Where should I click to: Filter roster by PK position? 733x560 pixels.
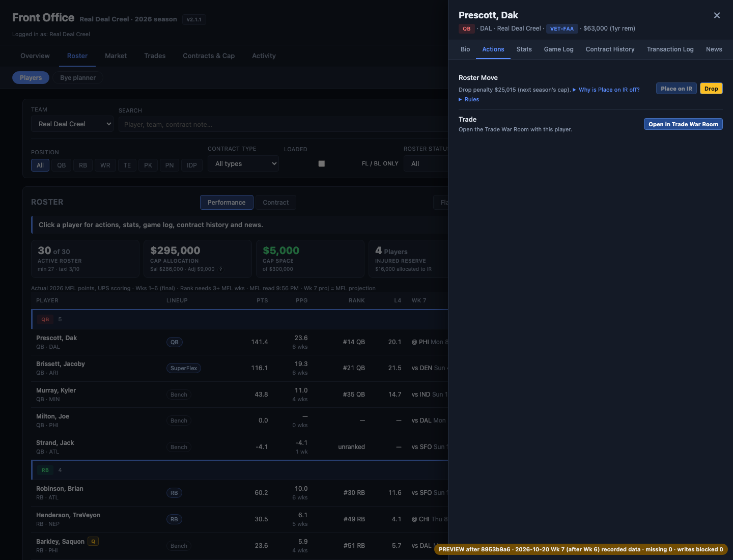[148, 165]
